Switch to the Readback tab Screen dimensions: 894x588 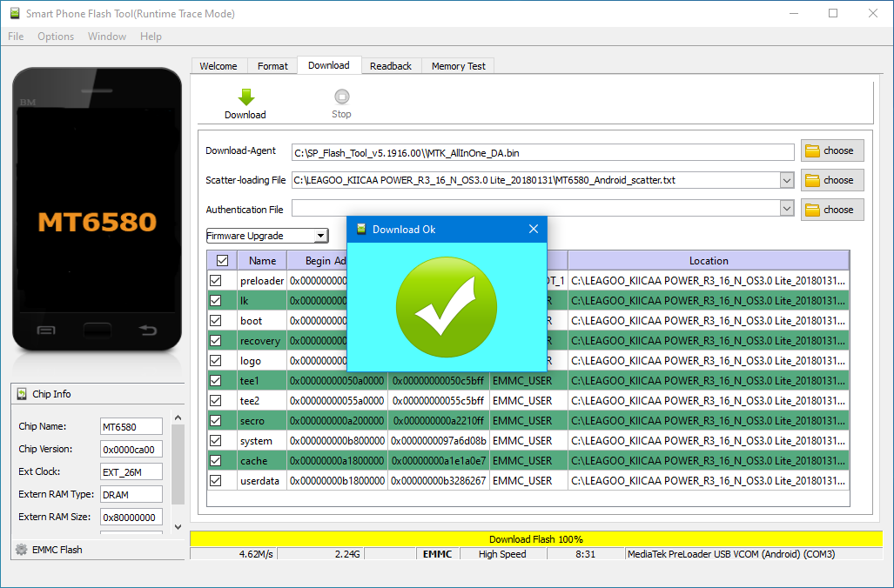(x=391, y=66)
